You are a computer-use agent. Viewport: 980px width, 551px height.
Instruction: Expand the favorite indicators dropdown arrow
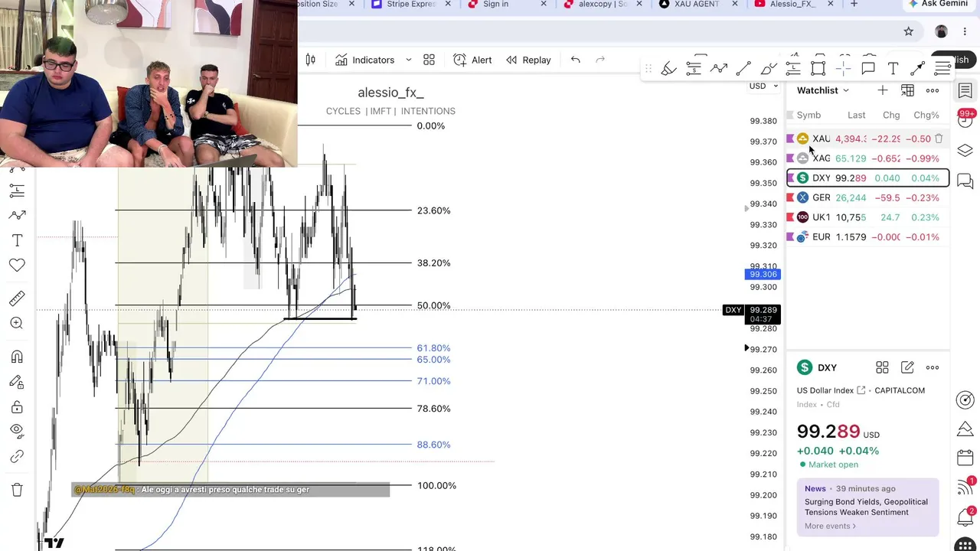click(408, 60)
